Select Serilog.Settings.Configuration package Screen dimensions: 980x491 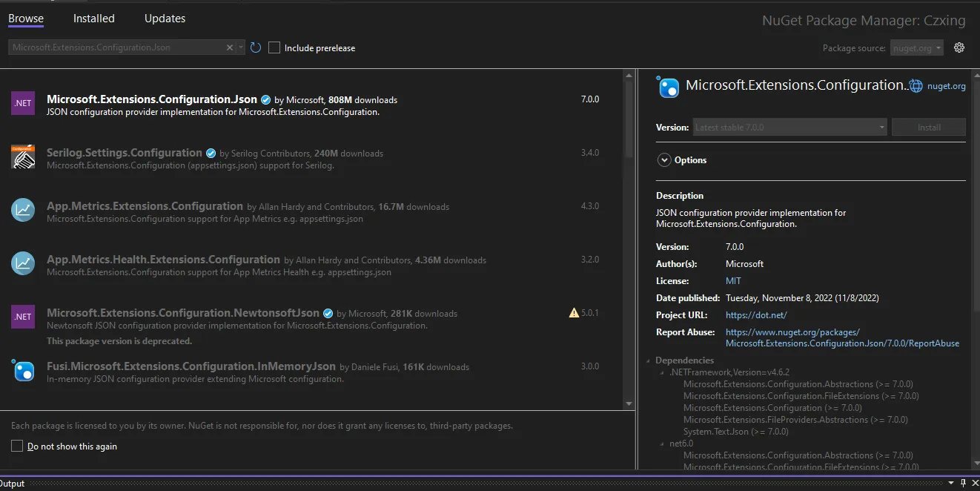pyautogui.click(x=311, y=158)
